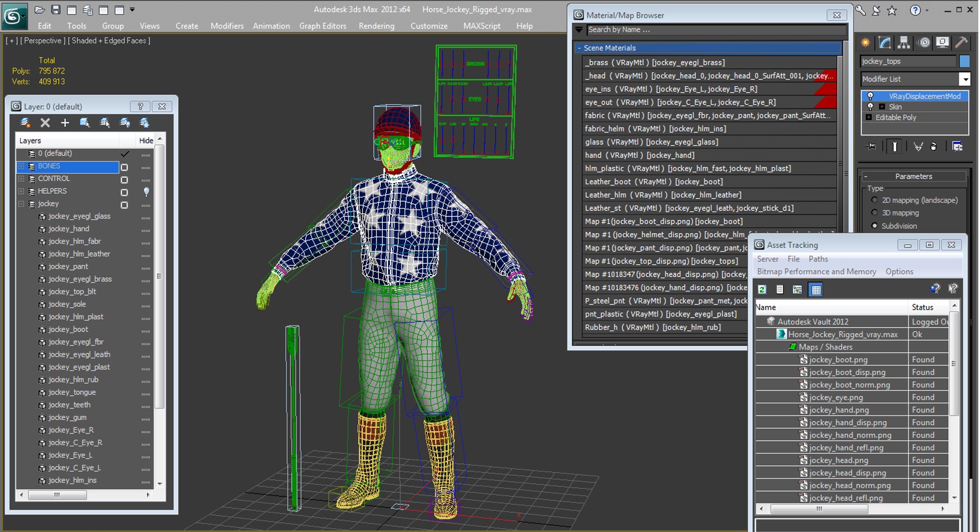The height and width of the screenshot is (532, 980).
Task: Collapse the Scene Materials group
Action: point(579,48)
